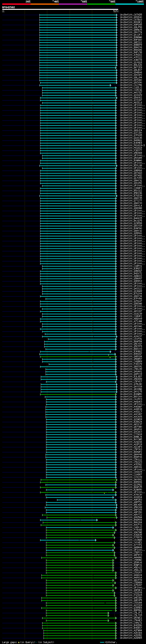This screenshot has width=146, height=644.
Task: Click the purple ~60% identity legend segment
Action: tap(73, 4)
